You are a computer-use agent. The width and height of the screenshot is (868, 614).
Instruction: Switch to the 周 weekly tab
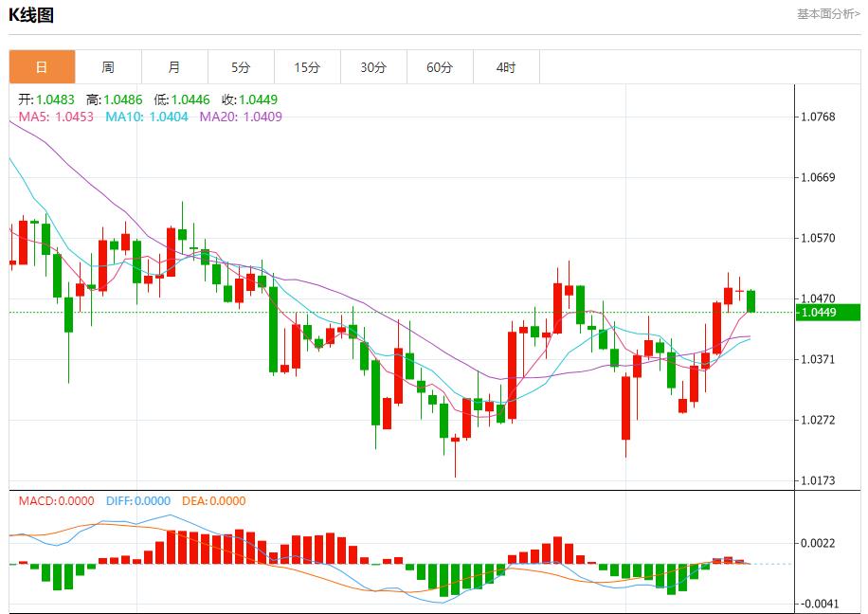coord(108,67)
